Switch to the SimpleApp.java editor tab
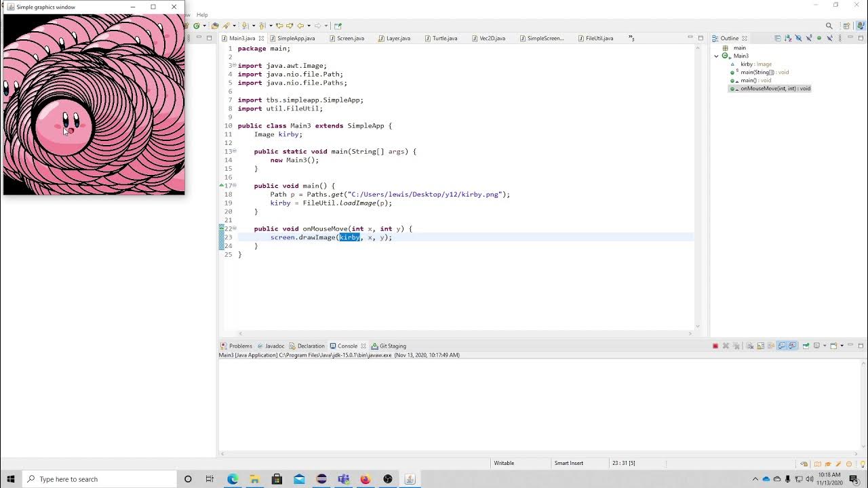Viewport: 868px width, 488px height. click(292, 39)
